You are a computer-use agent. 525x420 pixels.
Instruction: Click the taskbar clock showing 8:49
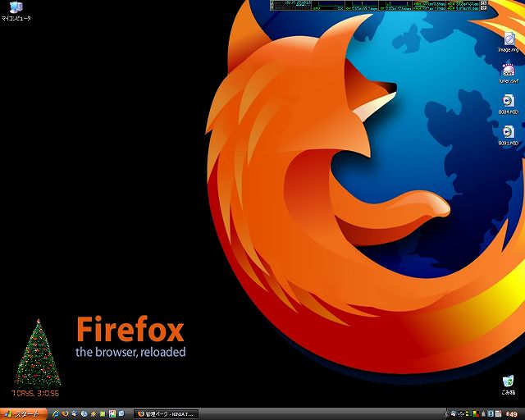511,414
